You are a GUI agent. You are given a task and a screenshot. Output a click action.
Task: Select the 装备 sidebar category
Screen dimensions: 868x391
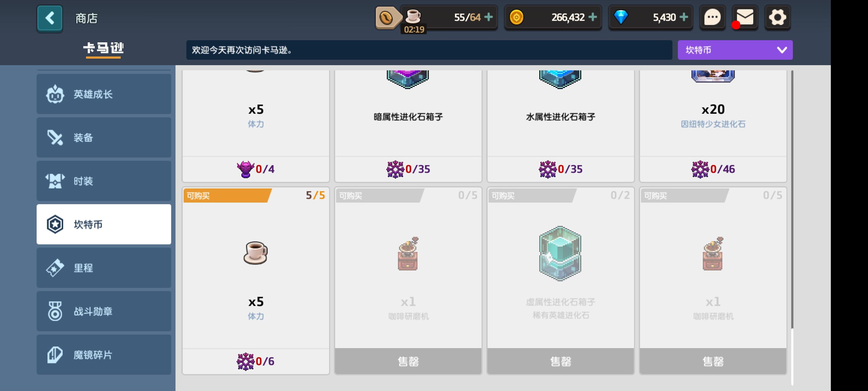[104, 137]
